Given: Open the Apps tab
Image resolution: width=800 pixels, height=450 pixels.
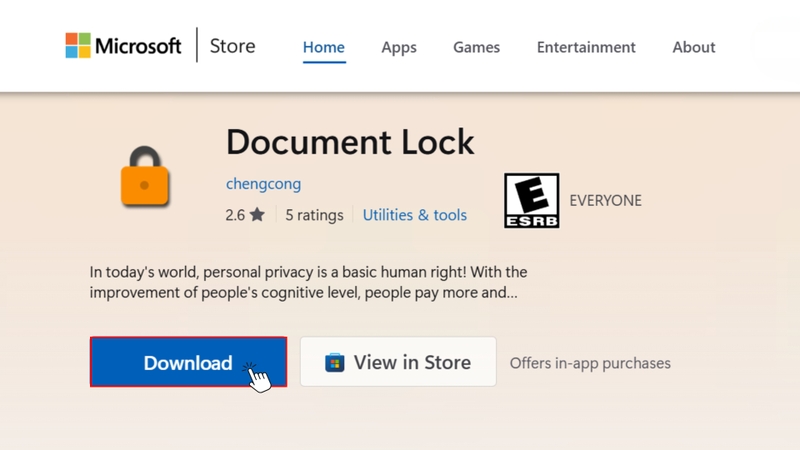Looking at the screenshot, I should [399, 47].
